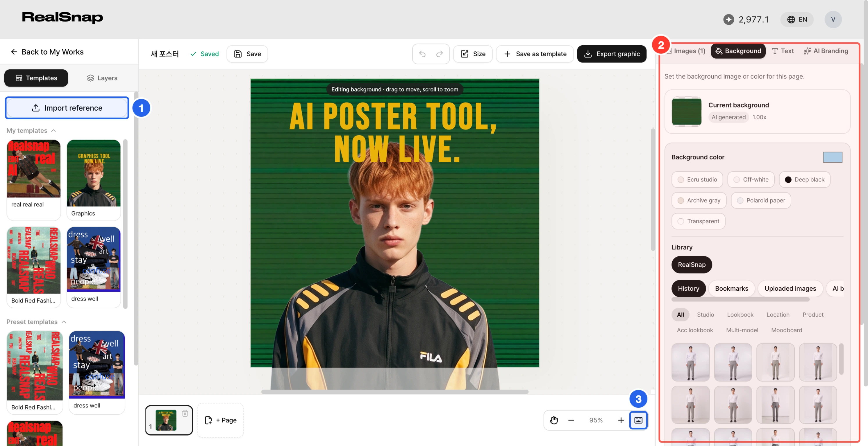Click the credits coin icon
The image size is (868, 446).
[728, 19]
